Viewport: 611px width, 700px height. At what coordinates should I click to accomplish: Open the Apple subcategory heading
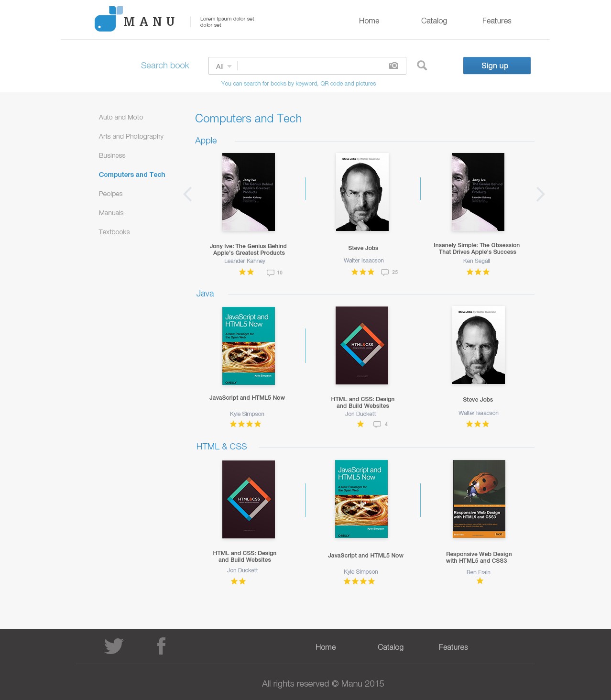pos(206,141)
